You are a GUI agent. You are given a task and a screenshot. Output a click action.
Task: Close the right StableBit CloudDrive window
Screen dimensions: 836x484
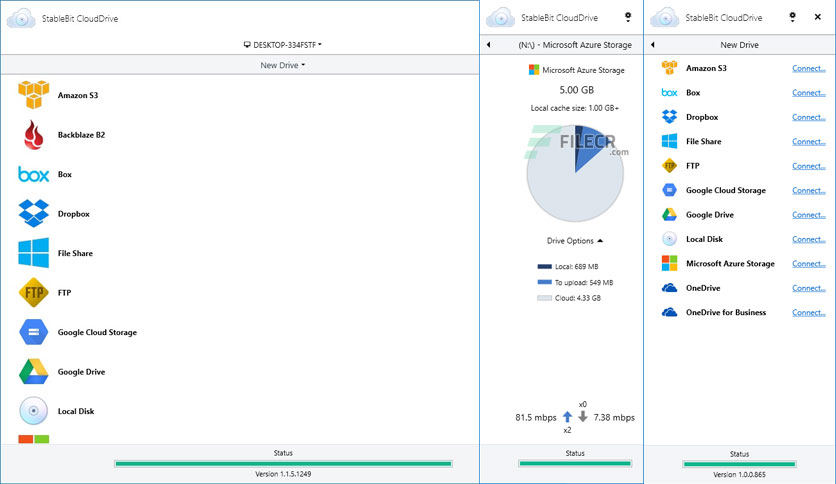[817, 17]
